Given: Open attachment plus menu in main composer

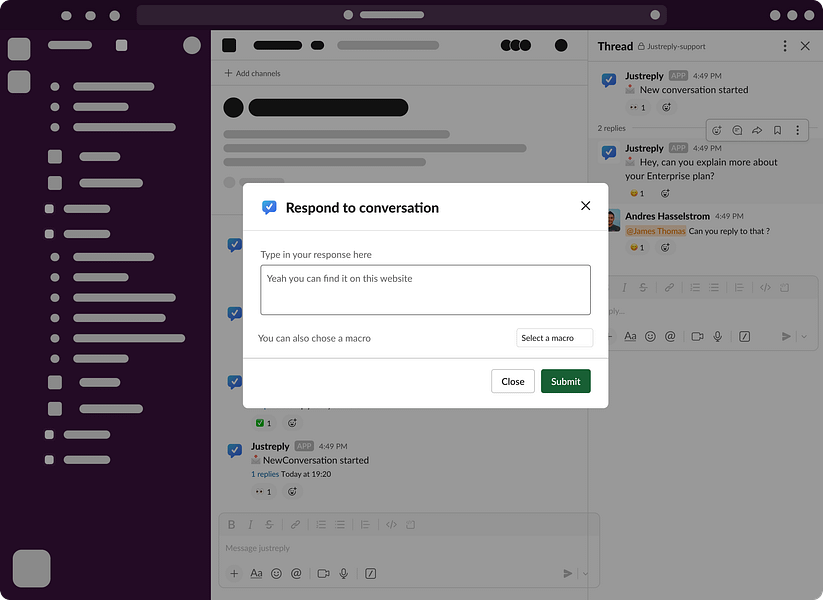Looking at the screenshot, I should pos(234,573).
